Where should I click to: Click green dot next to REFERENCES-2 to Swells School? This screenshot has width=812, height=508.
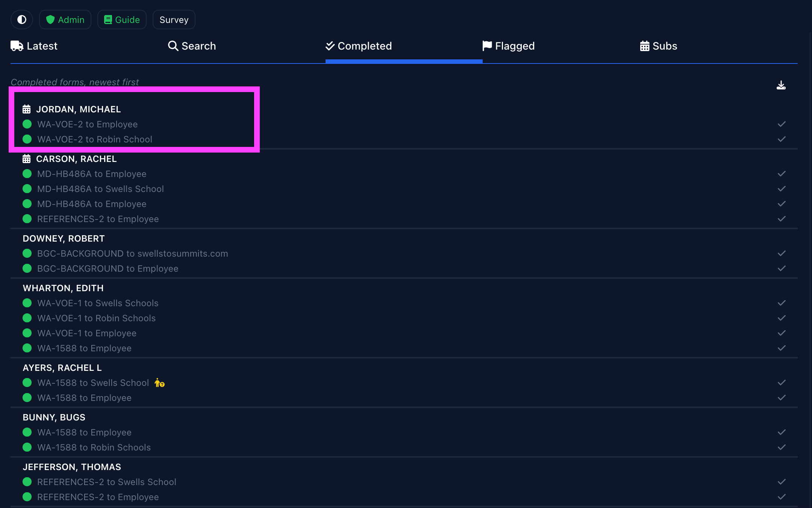pyautogui.click(x=27, y=482)
